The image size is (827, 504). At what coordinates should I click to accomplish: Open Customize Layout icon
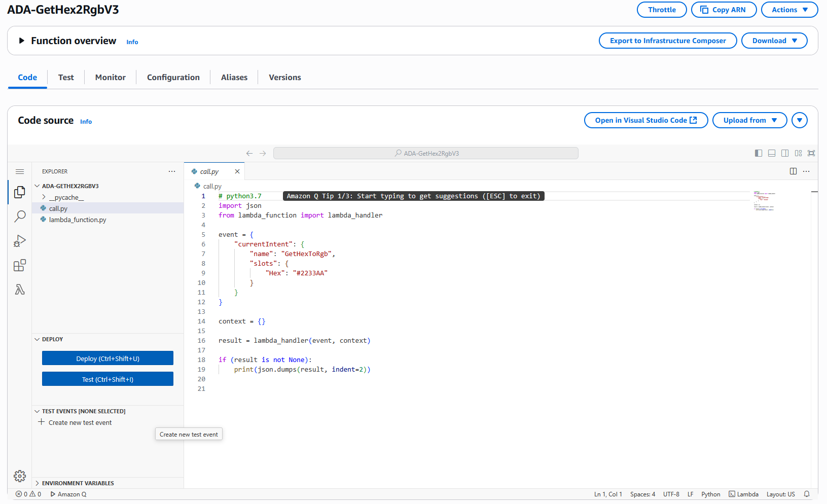pos(798,153)
